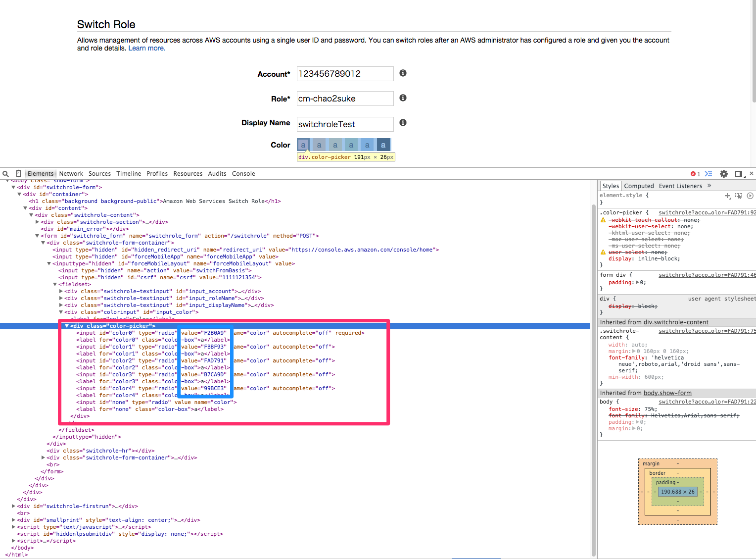
Task: Show more Styles sidebar tabs chevron
Action: (x=709, y=186)
